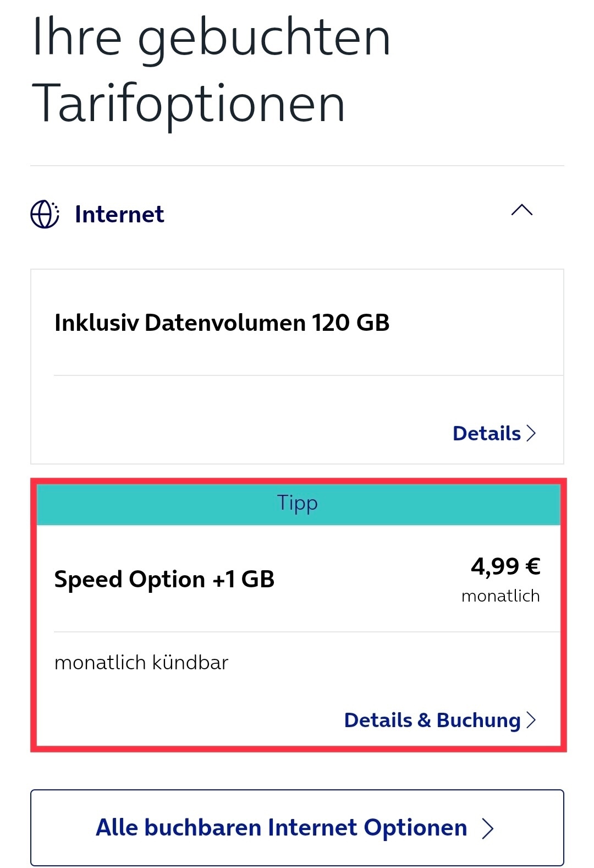Viewport: 594px width, 868px height.
Task: Click the arrow beside Details & Buchung
Action: (x=531, y=720)
